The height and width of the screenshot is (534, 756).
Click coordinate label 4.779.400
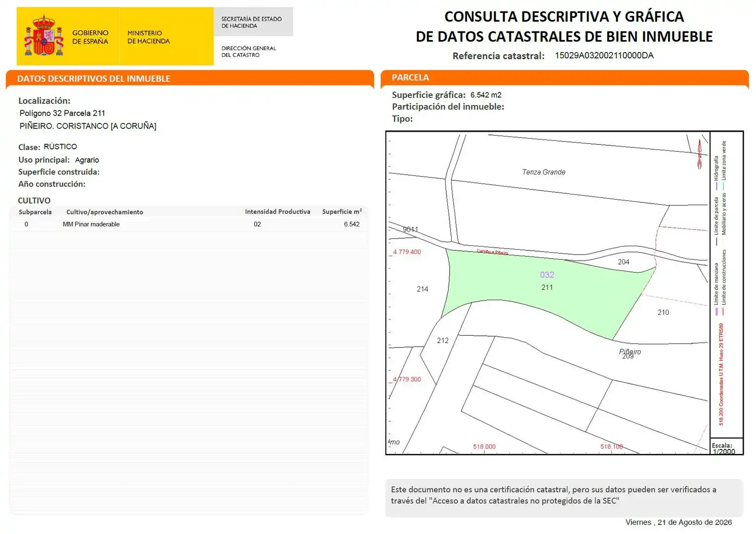(x=407, y=252)
